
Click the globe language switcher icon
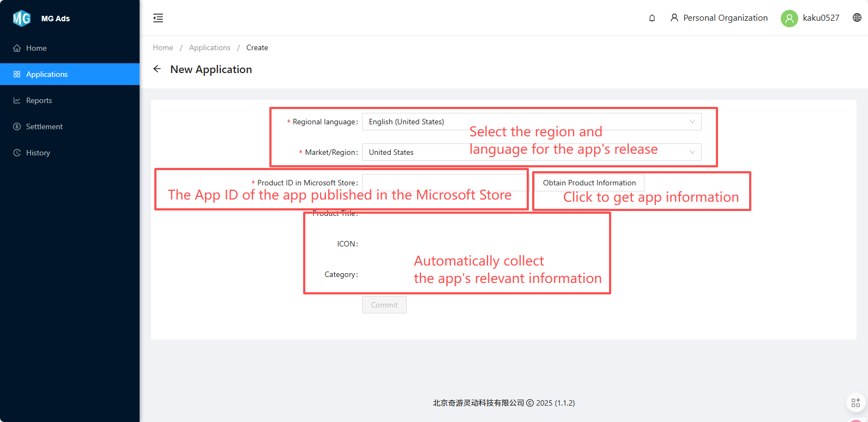[857, 18]
